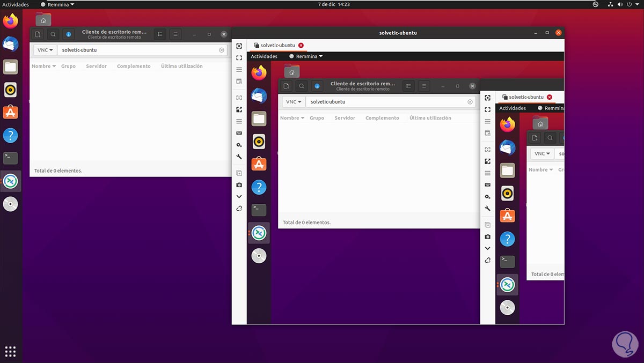Toggle list view button in left Remmina window
Viewport: 644px width, 363px height.
click(160, 34)
